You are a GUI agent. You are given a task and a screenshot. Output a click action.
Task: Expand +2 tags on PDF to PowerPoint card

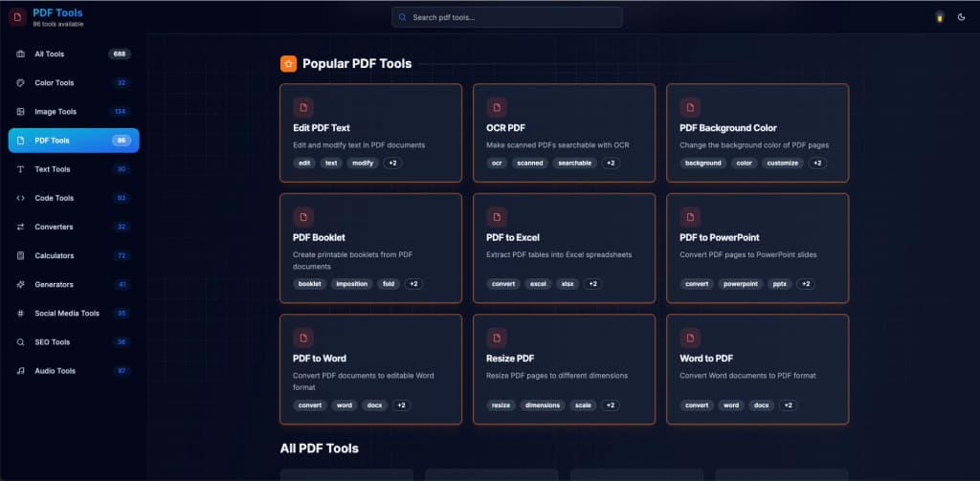click(806, 284)
